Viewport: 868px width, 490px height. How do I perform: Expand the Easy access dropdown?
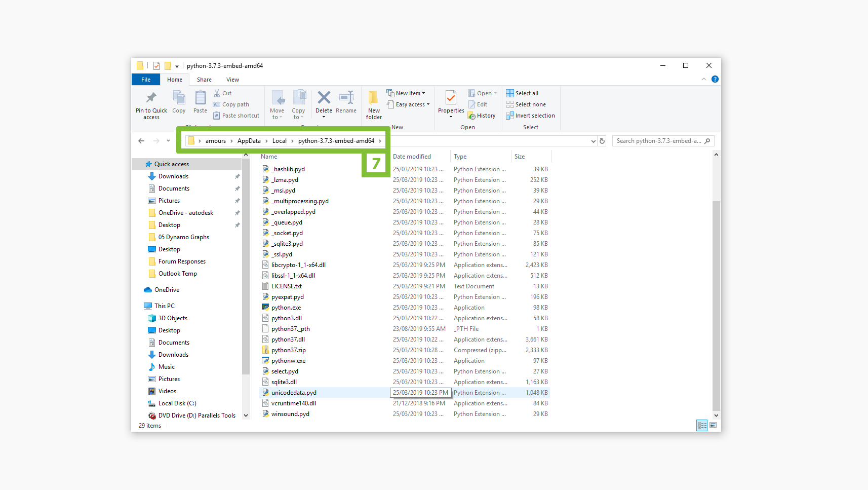(408, 104)
